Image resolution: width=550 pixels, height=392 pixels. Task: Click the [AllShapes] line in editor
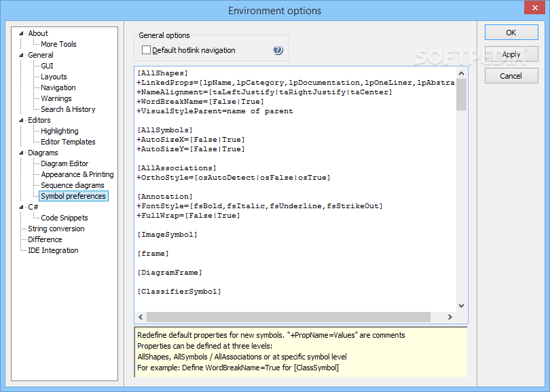[x=162, y=73]
